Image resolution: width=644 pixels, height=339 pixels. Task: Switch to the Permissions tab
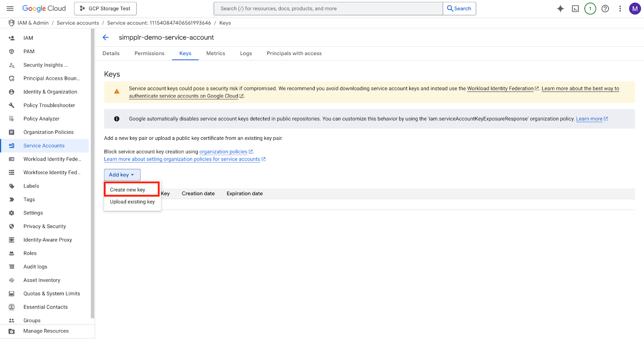[149, 54]
